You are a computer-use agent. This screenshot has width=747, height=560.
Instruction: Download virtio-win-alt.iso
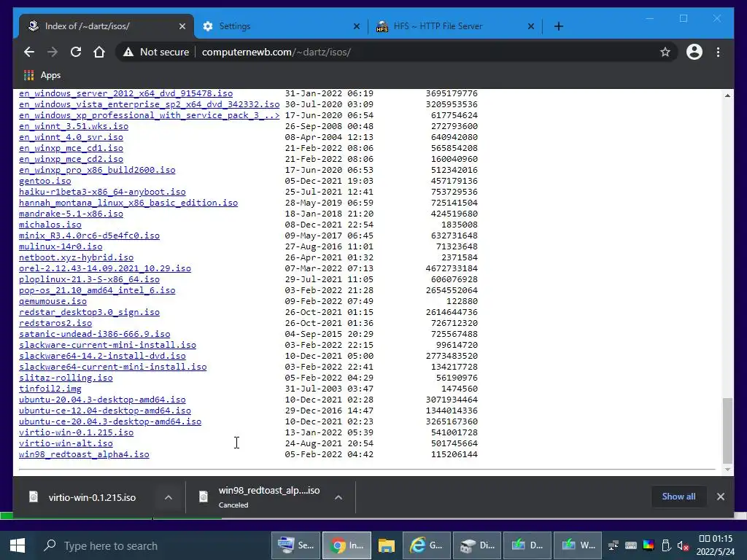pos(66,444)
